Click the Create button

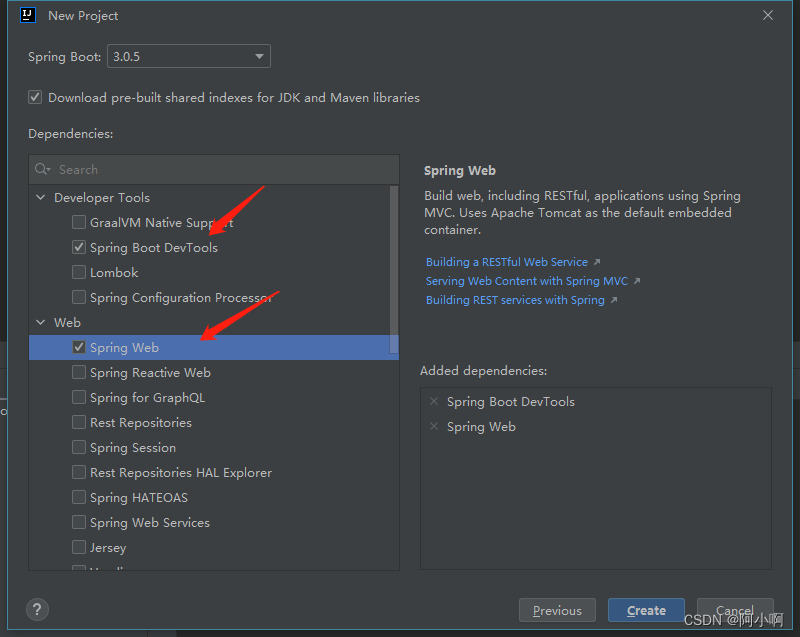[x=646, y=610]
